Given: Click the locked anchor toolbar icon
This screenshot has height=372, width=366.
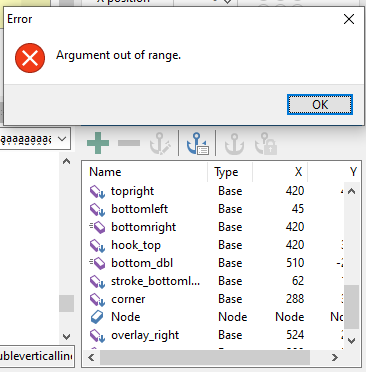Looking at the screenshot, I should [266, 144].
